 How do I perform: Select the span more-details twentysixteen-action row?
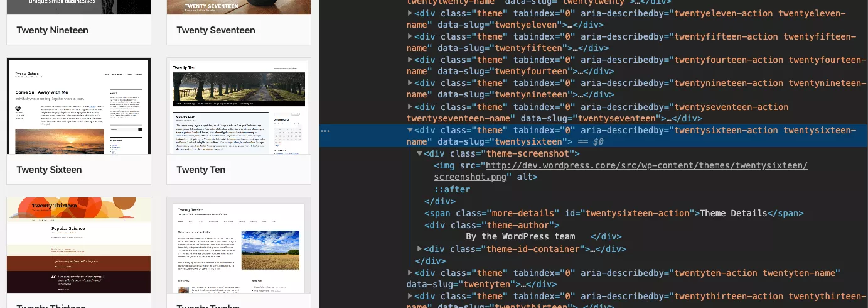point(614,213)
